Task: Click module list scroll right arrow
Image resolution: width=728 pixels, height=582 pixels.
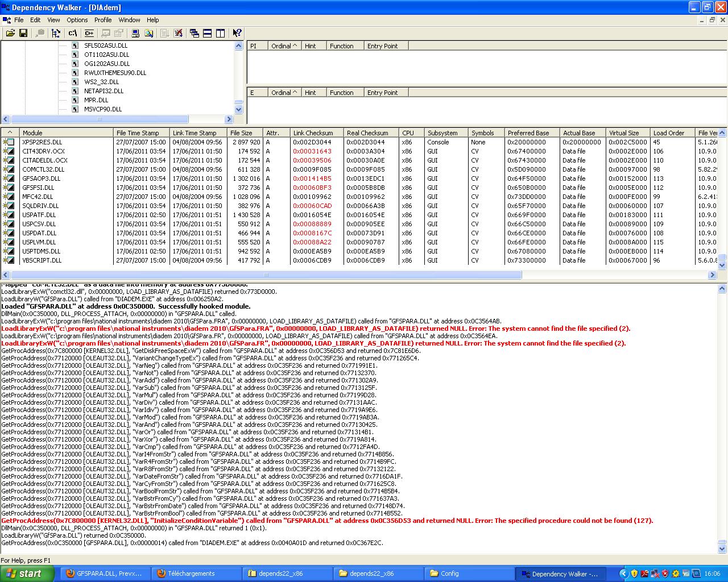Action: tap(712, 275)
